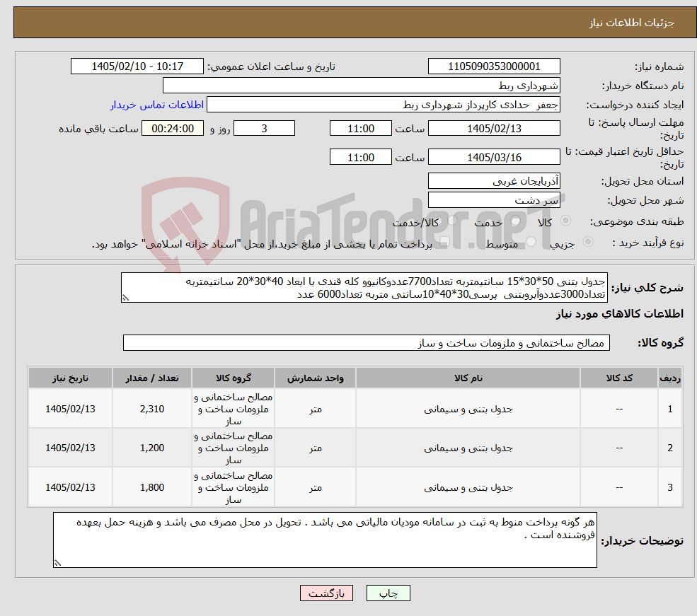Screen dimensions: 697x616
Task: Click the کد کالا column header
Action: [618, 378]
